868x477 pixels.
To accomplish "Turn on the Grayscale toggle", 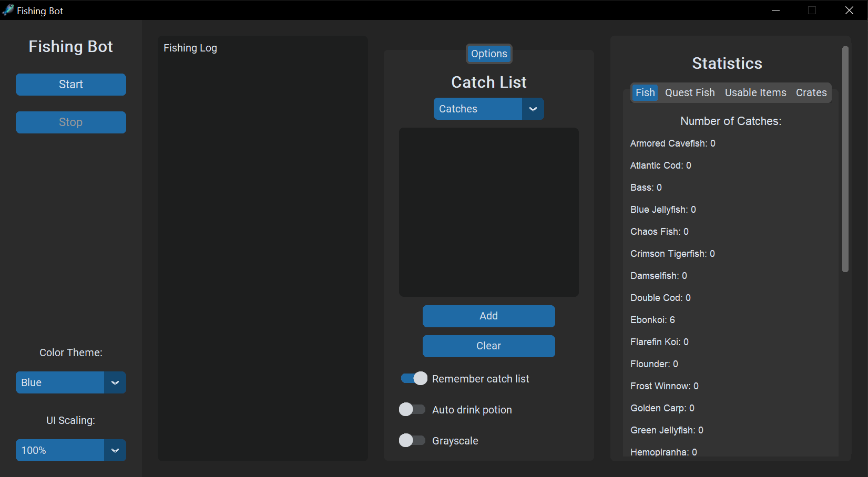I will tap(412, 441).
